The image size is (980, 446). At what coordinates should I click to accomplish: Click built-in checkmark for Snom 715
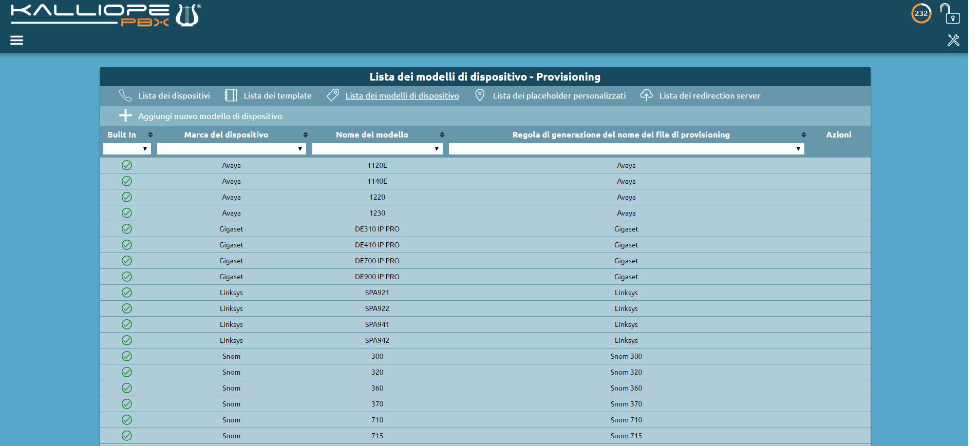pyautogui.click(x=127, y=436)
